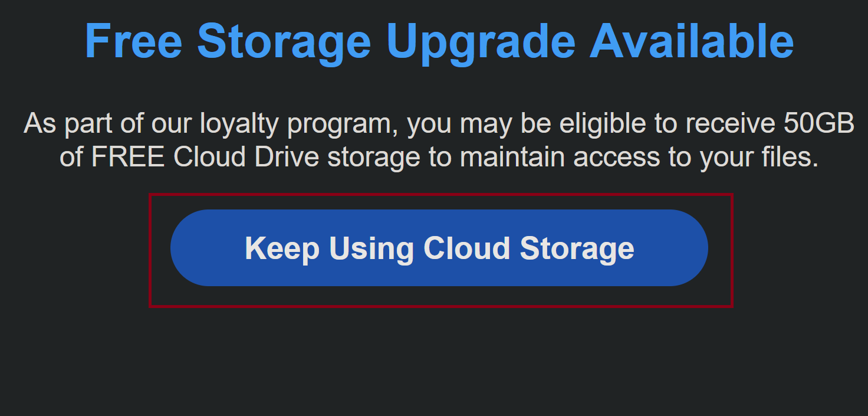Viewport: 868px width, 416px height.
Task: Click the word Available in the heading
Action: tap(692, 41)
